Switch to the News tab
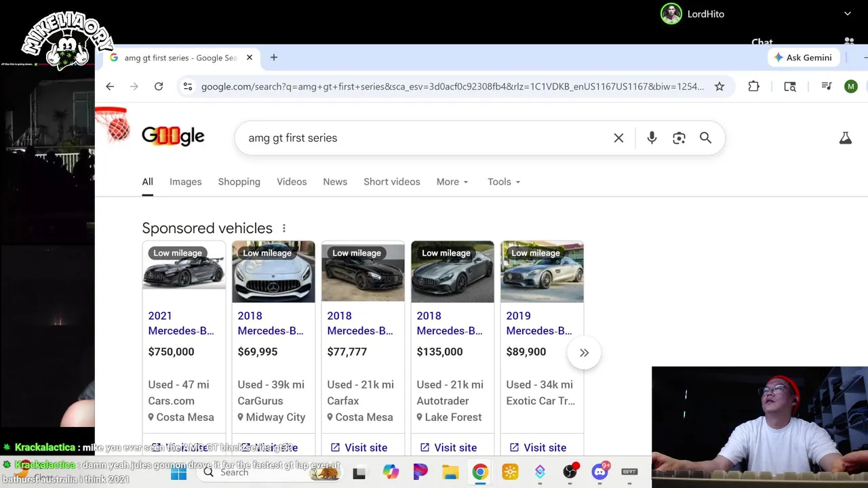The image size is (868, 488). click(335, 182)
